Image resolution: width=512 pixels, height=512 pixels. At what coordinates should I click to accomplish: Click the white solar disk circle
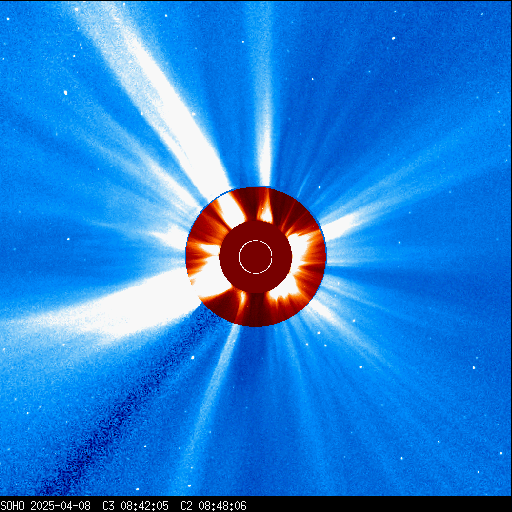pos(256,257)
